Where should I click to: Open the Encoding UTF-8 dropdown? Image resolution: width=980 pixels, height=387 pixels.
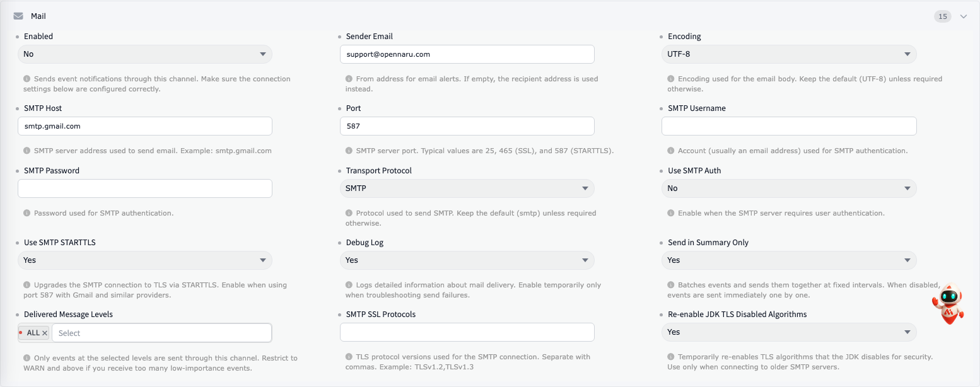[x=789, y=54]
